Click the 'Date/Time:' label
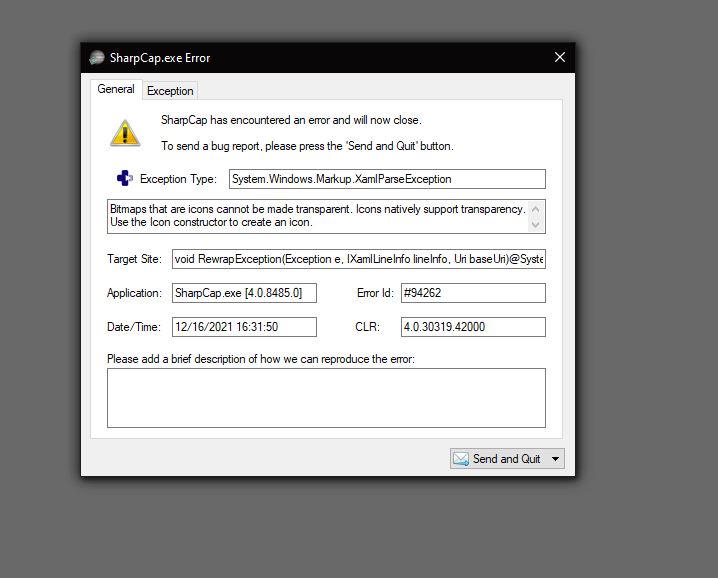The height and width of the screenshot is (578, 718). click(134, 327)
